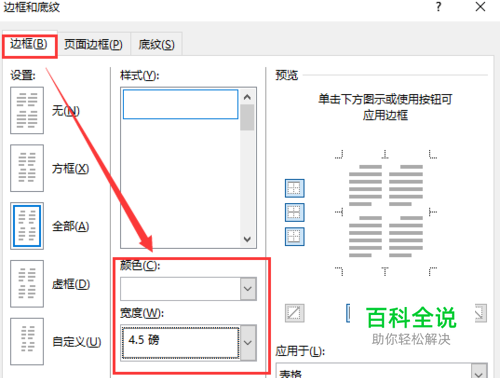500x378 pixels.
Task: Click the 方框(X) setting label
Action: click(x=70, y=168)
